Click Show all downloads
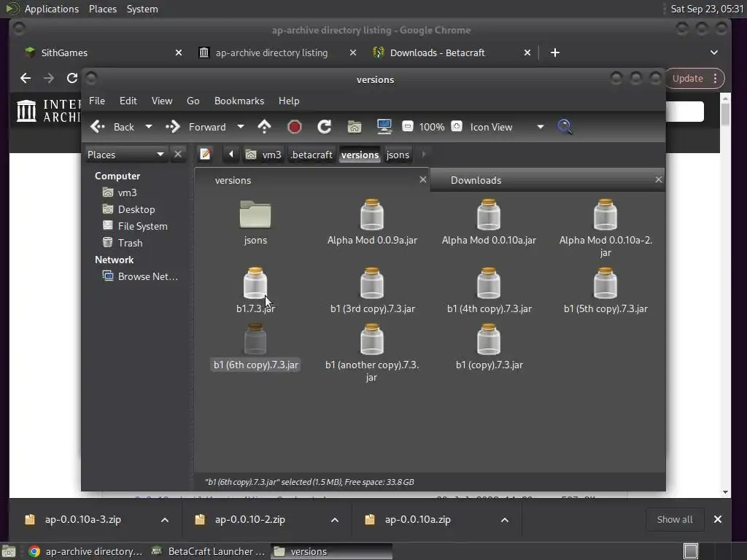 (675, 519)
